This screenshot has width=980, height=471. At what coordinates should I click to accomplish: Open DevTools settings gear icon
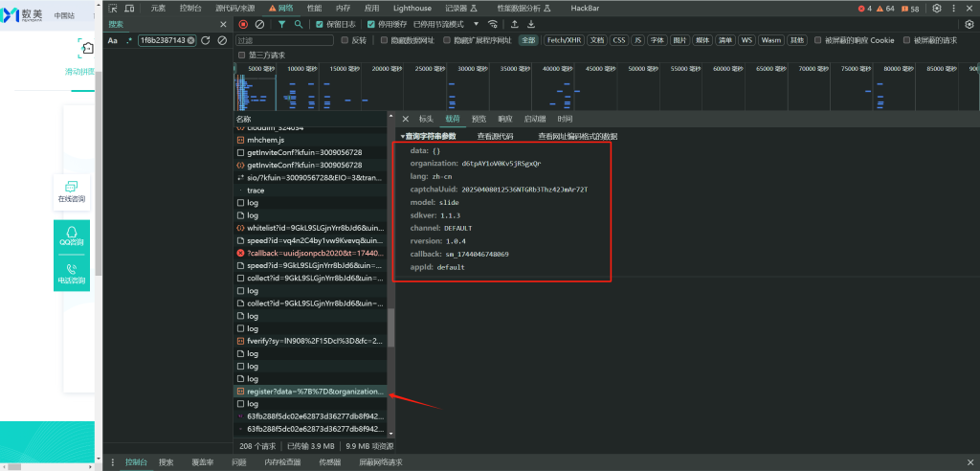coord(937,8)
